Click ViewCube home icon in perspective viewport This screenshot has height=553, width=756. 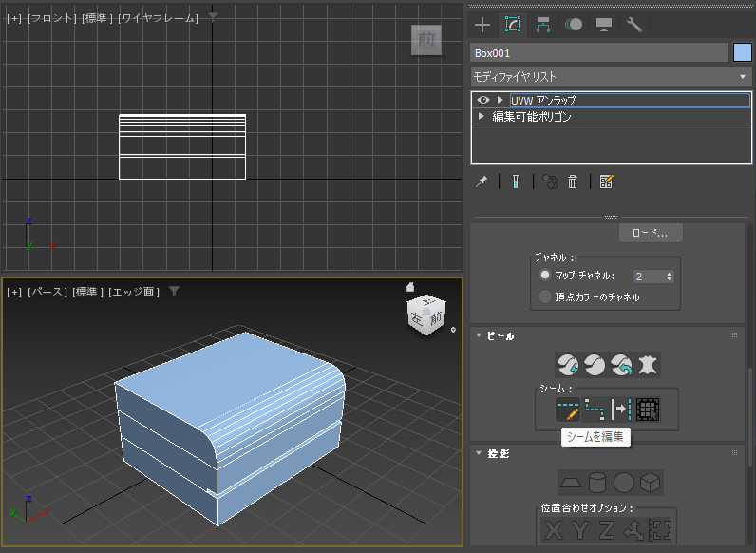coord(410,287)
